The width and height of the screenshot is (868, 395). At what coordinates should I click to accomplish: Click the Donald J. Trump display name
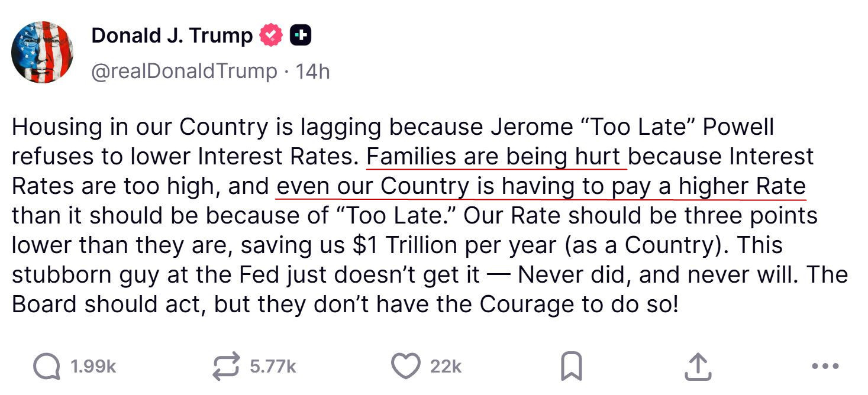(172, 36)
